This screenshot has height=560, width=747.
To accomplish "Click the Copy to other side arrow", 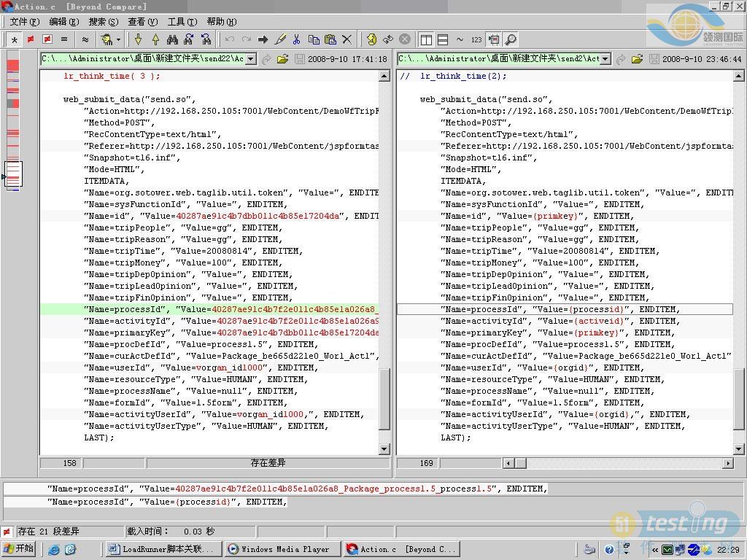I will [x=263, y=39].
